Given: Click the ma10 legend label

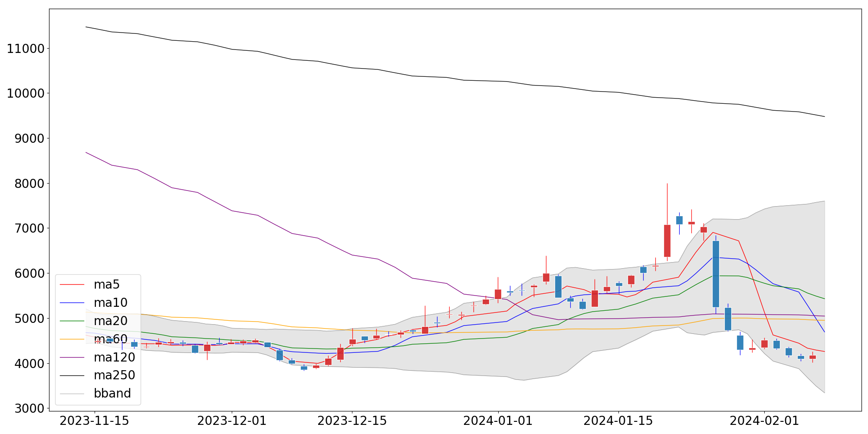Looking at the screenshot, I should [111, 303].
